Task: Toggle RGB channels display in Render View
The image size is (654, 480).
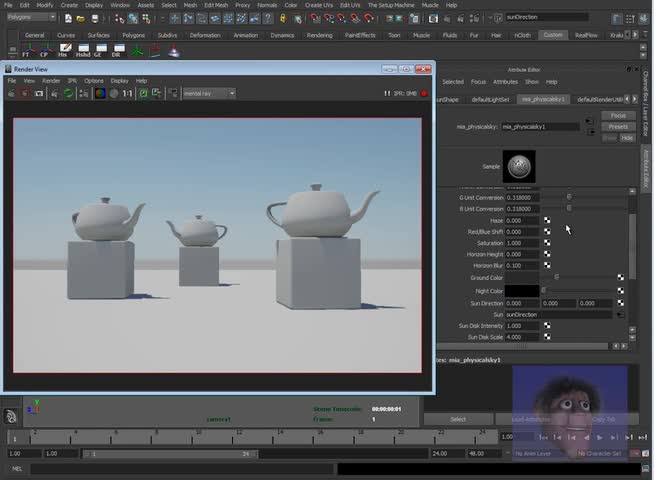Action: click(x=99, y=93)
